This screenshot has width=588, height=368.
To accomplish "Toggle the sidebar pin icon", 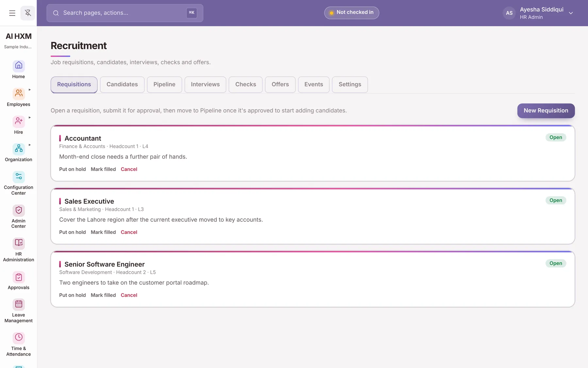I will [x=28, y=13].
